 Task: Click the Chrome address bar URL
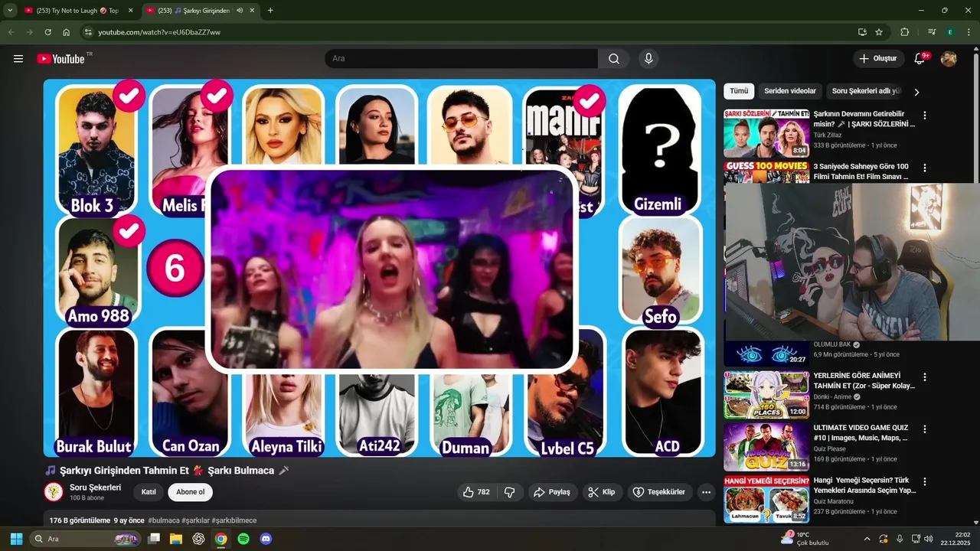(159, 32)
